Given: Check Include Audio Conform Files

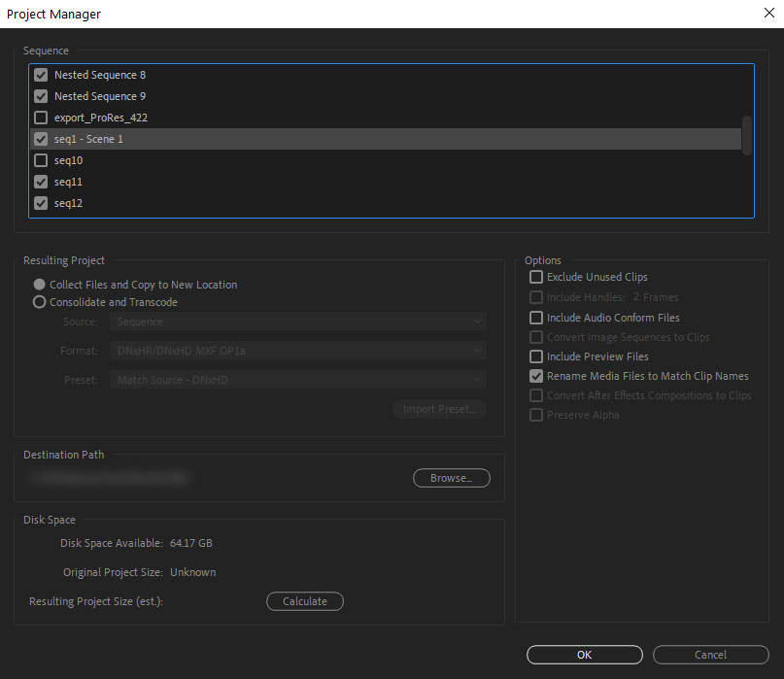Looking at the screenshot, I should (x=536, y=318).
